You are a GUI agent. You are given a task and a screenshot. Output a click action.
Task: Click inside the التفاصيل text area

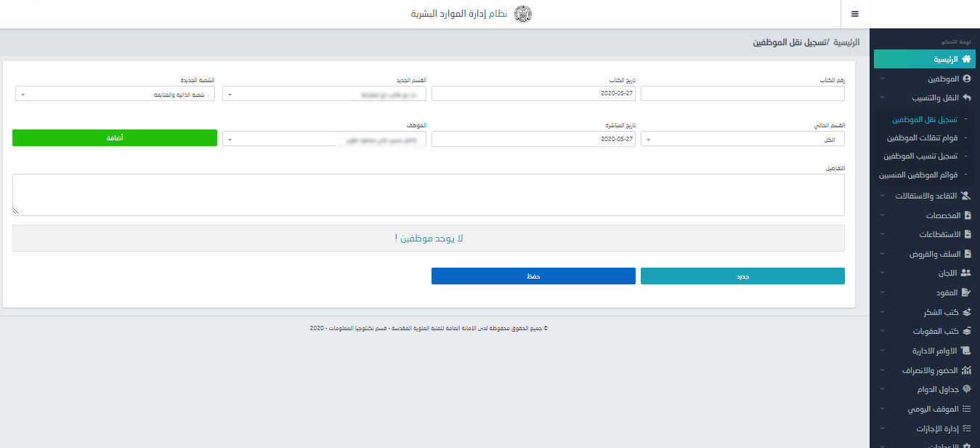point(429,195)
